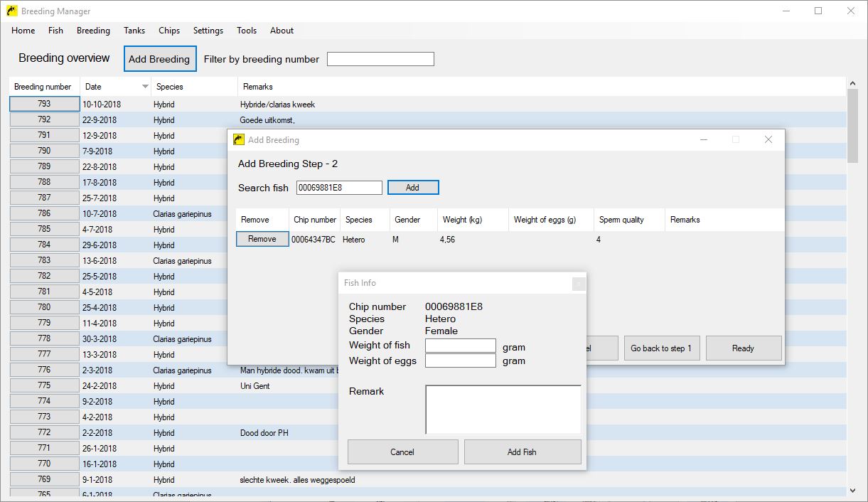This screenshot has height=502, width=868.
Task: Click the Ready button
Action: coord(744,348)
